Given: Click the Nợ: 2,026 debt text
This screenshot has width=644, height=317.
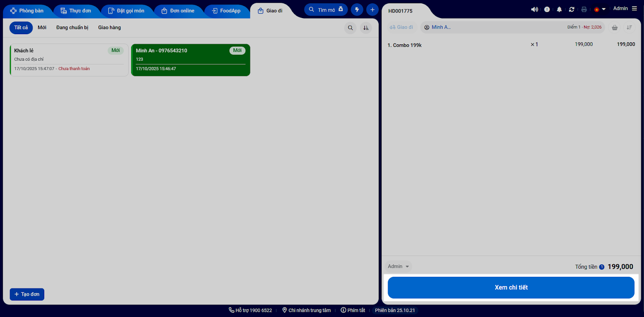Looking at the screenshot, I should point(592,27).
